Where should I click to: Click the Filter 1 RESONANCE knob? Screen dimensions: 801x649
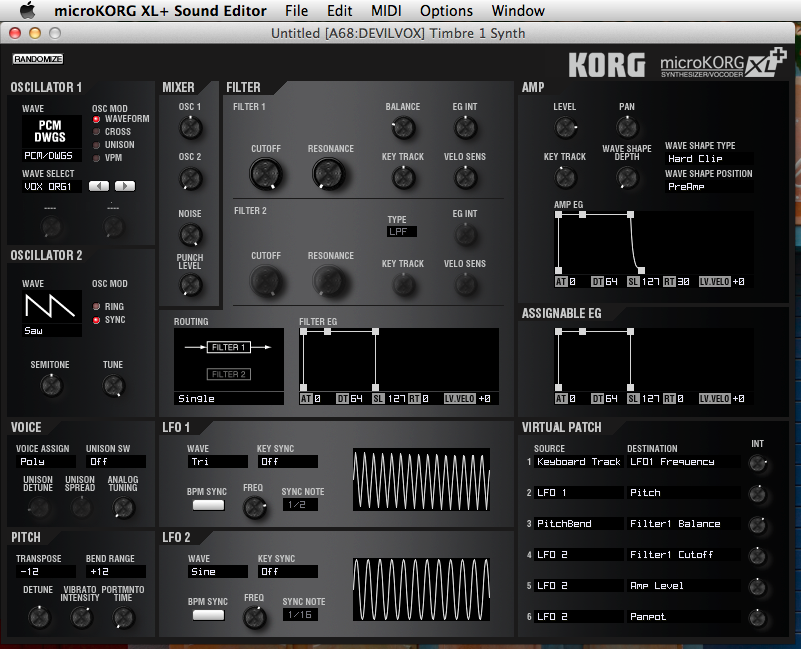click(329, 174)
